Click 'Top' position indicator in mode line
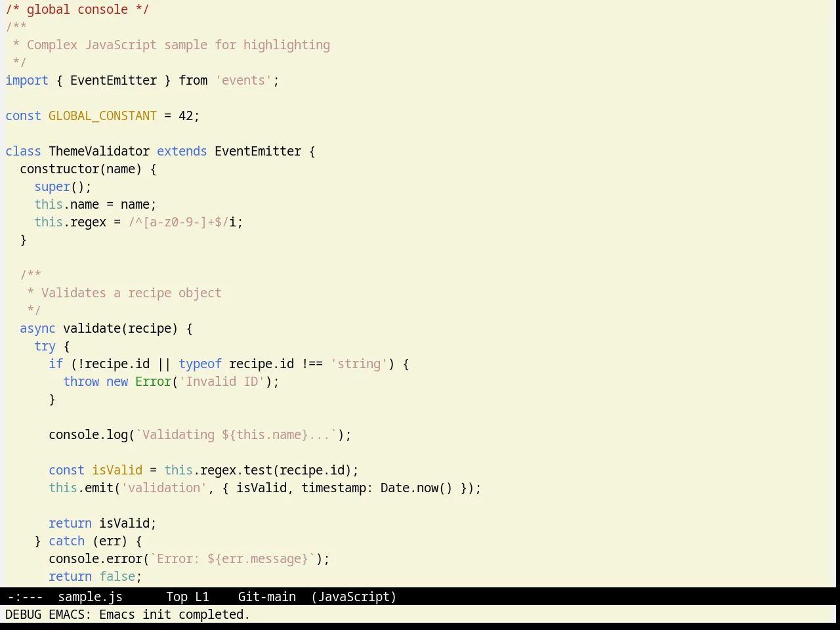Image resolution: width=840 pixels, height=630 pixels. click(x=177, y=597)
